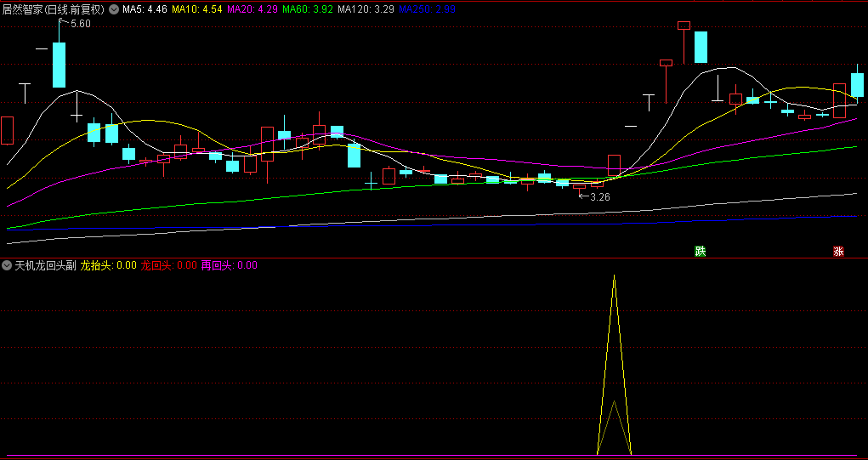Click the tall cyan candle below 5.60

(x=59, y=65)
